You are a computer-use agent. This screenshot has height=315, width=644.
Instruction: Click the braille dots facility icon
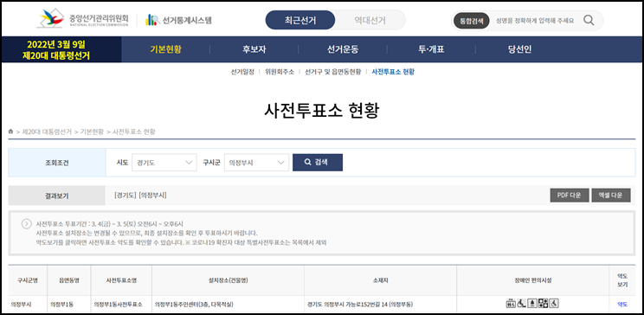click(x=543, y=304)
